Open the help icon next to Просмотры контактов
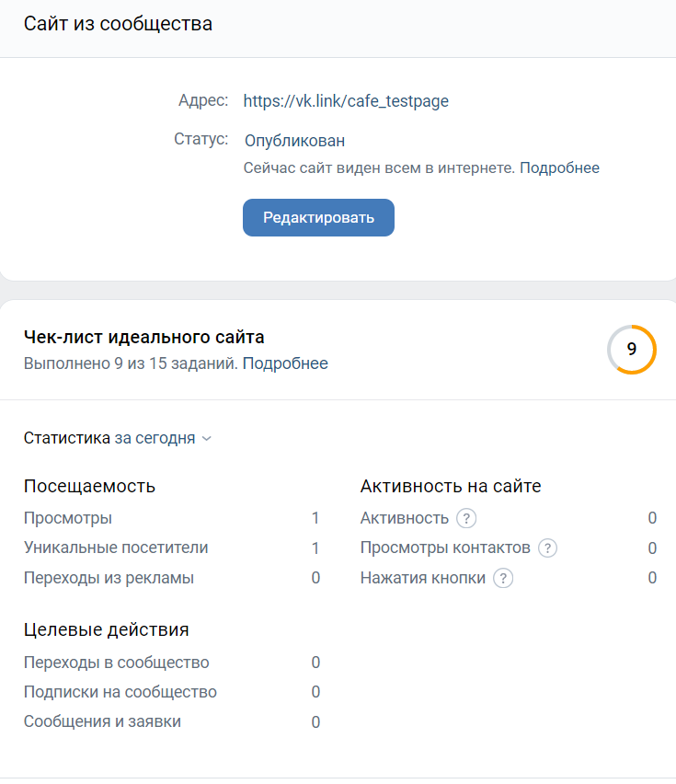Image resolution: width=676 pixels, height=784 pixels. [547, 548]
